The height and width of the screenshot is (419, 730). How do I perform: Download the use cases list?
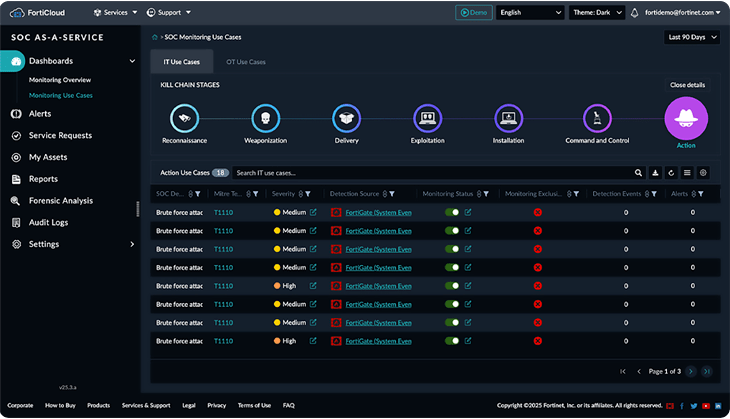point(655,173)
